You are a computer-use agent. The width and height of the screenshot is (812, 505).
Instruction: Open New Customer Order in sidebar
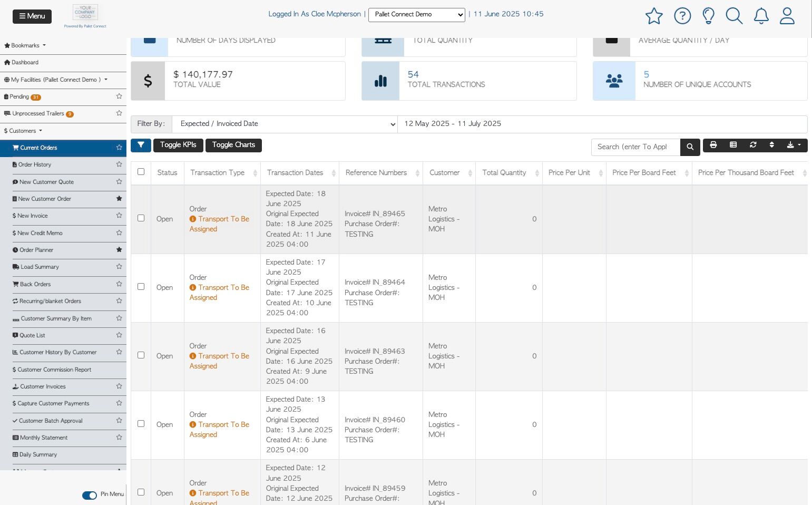point(45,199)
